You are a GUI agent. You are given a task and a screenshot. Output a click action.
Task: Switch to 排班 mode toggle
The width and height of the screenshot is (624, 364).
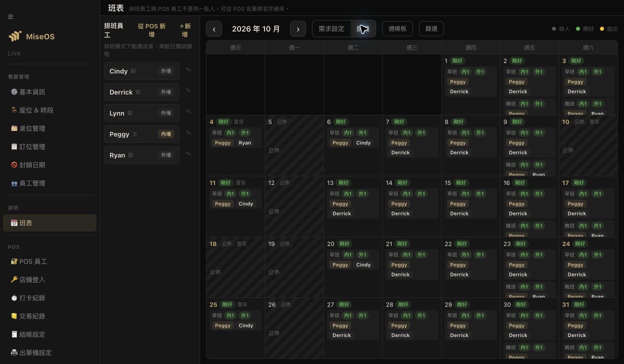(x=363, y=29)
